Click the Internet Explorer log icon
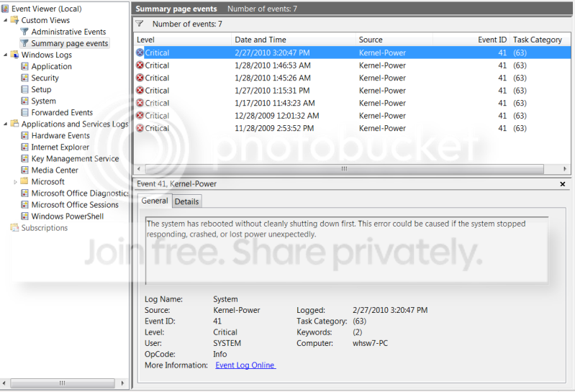Screen dimensions: 575x392 [x=24, y=147]
